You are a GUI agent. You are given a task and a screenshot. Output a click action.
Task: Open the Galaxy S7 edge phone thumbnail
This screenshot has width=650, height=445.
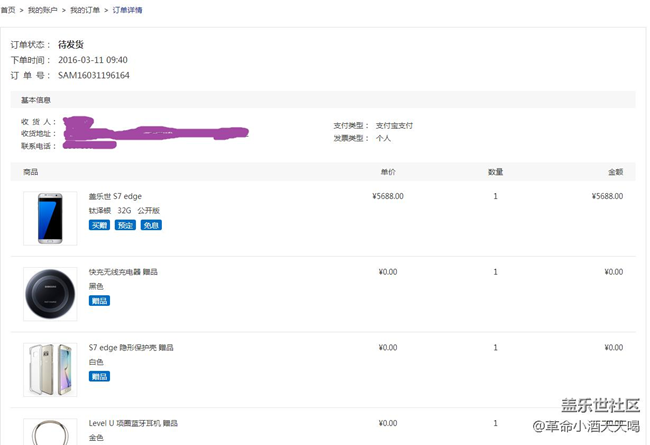[x=50, y=218]
